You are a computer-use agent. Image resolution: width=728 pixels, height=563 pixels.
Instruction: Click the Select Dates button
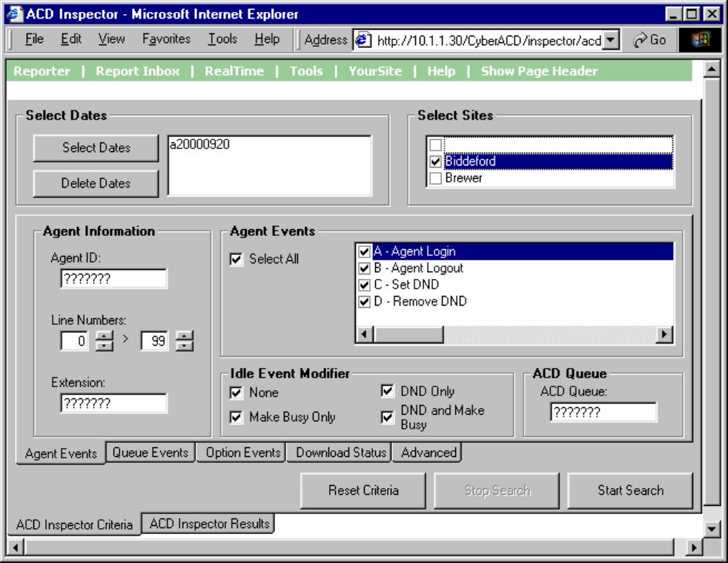tap(96, 148)
